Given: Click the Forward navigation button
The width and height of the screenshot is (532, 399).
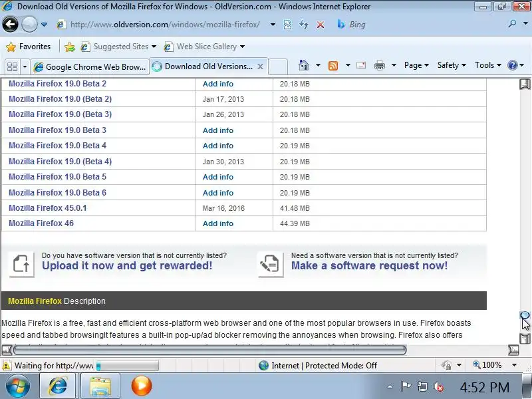Looking at the screenshot, I should point(29,24).
